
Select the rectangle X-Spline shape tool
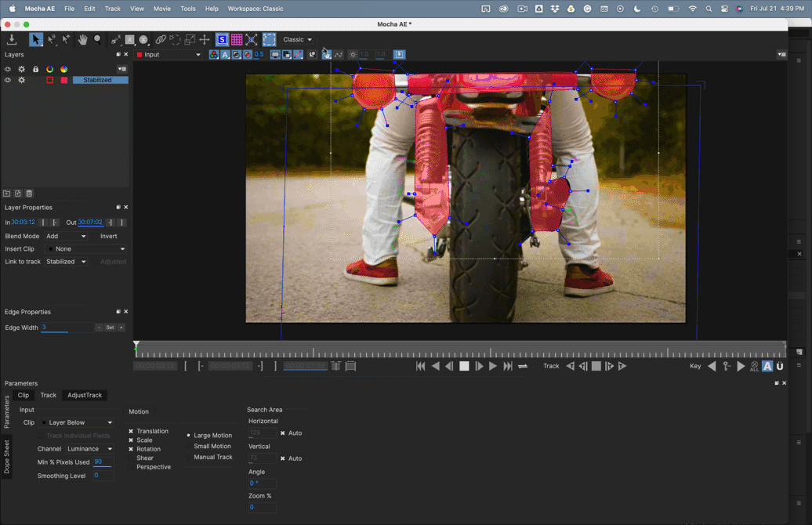[129, 39]
